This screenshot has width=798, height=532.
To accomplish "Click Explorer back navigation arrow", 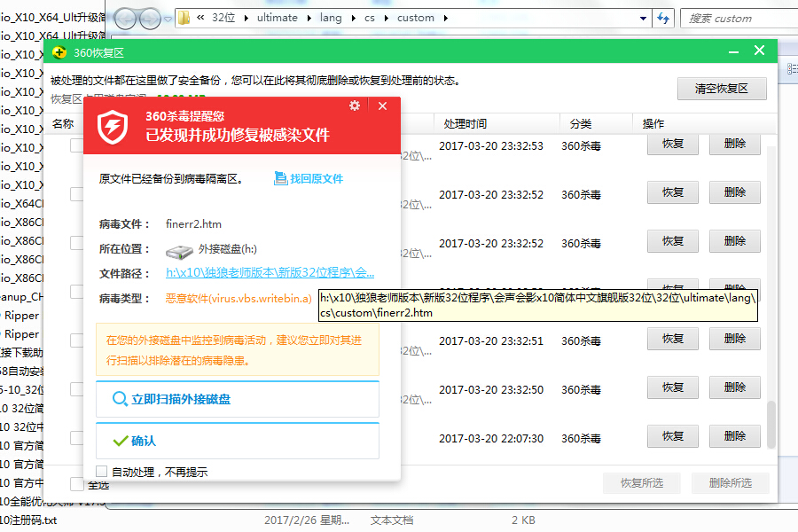I will point(125,19).
